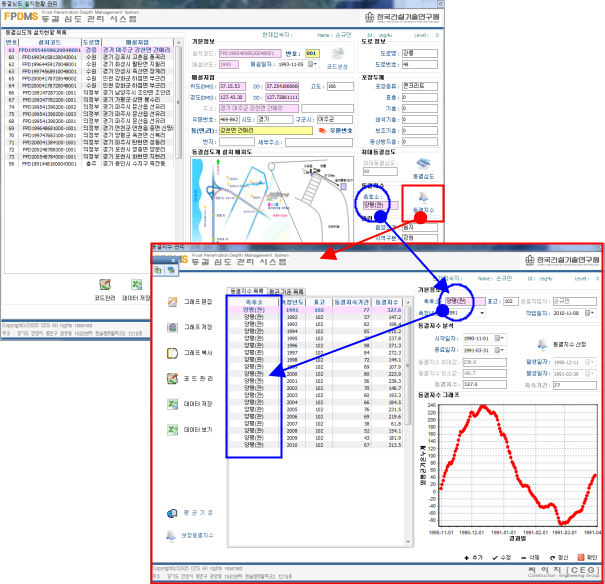Click the 도로명 input field
The height and width of the screenshot is (584, 605).
(420, 54)
